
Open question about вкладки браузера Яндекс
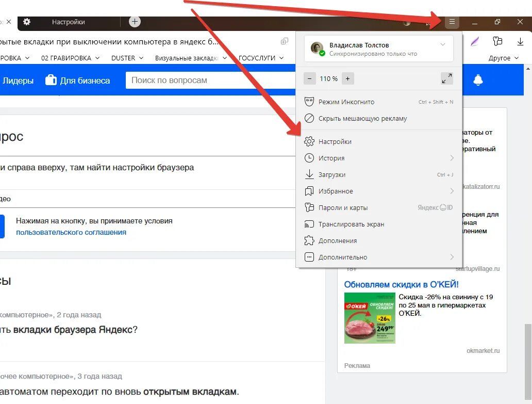coord(69,329)
